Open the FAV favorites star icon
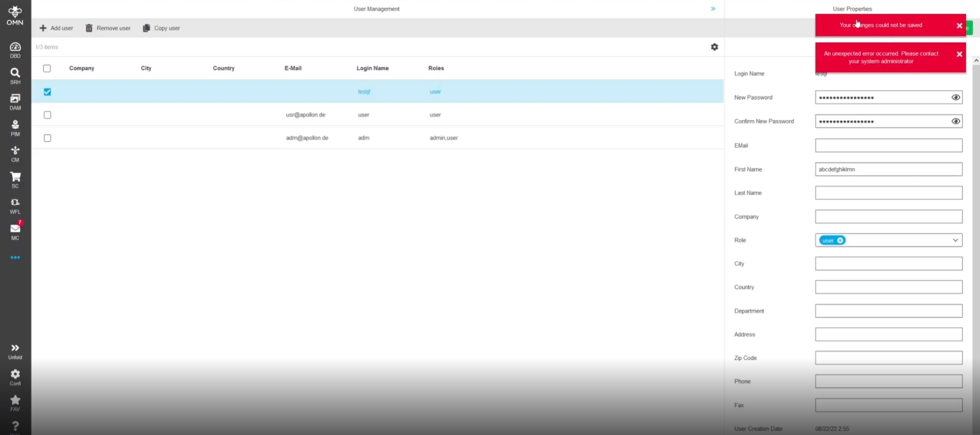The image size is (980, 435). (x=15, y=402)
